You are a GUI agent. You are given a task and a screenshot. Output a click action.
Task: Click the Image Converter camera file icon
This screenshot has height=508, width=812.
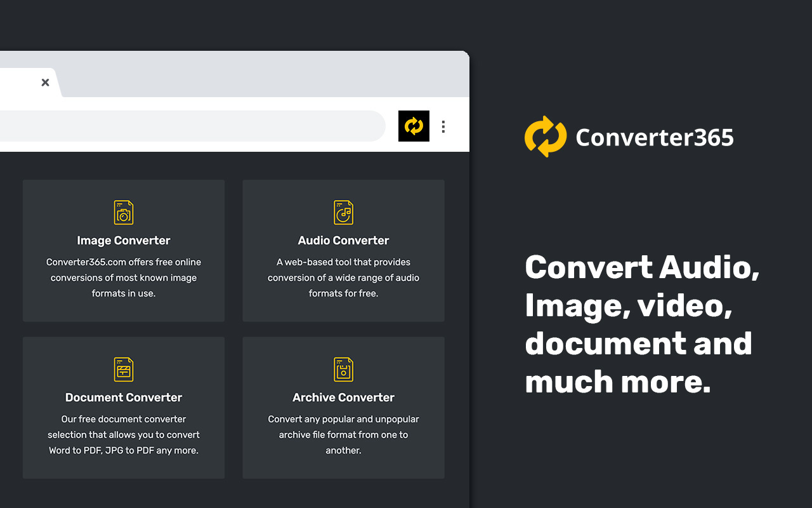pos(124,213)
